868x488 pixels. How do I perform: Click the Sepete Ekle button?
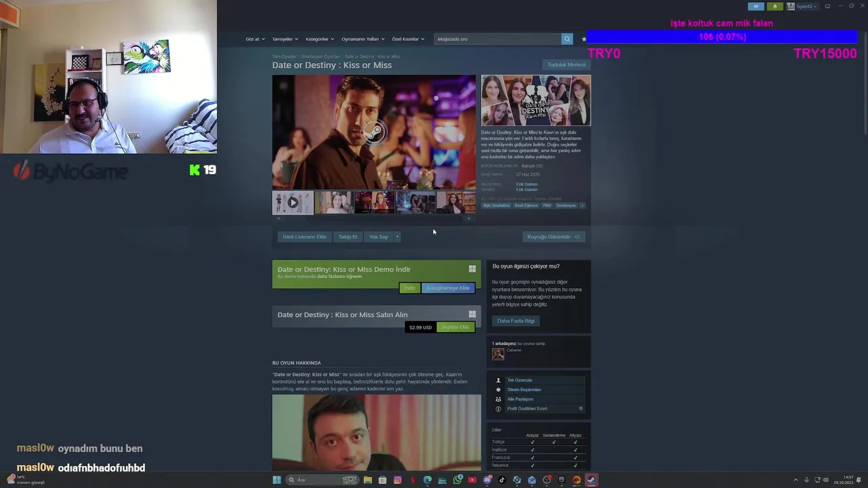tap(455, 327)
